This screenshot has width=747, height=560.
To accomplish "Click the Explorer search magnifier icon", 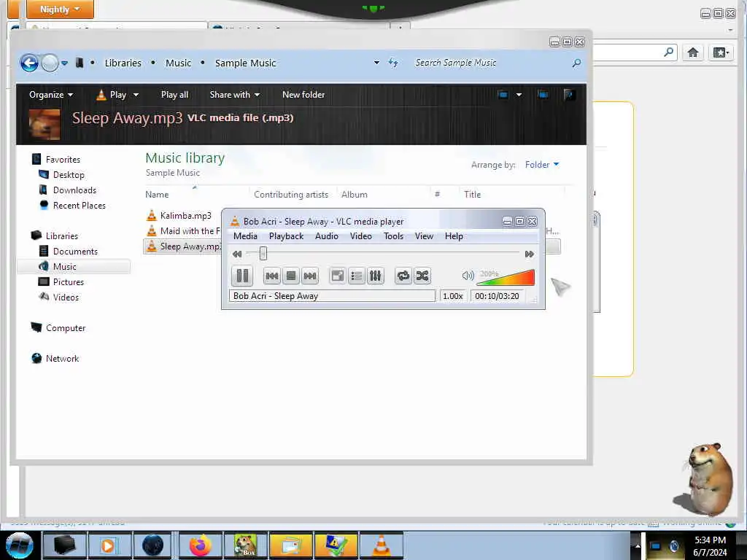I will click(x=576, y=63).
